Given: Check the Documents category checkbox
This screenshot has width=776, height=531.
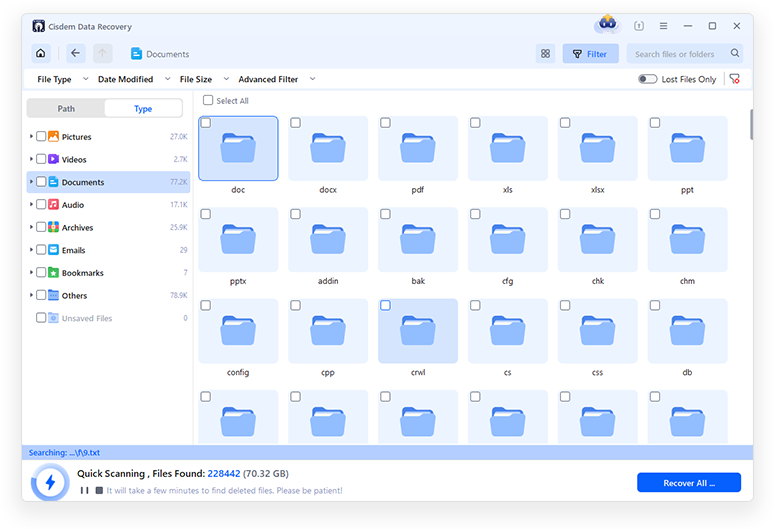Looking at the screenshot, I should click(x=41, y=182).
